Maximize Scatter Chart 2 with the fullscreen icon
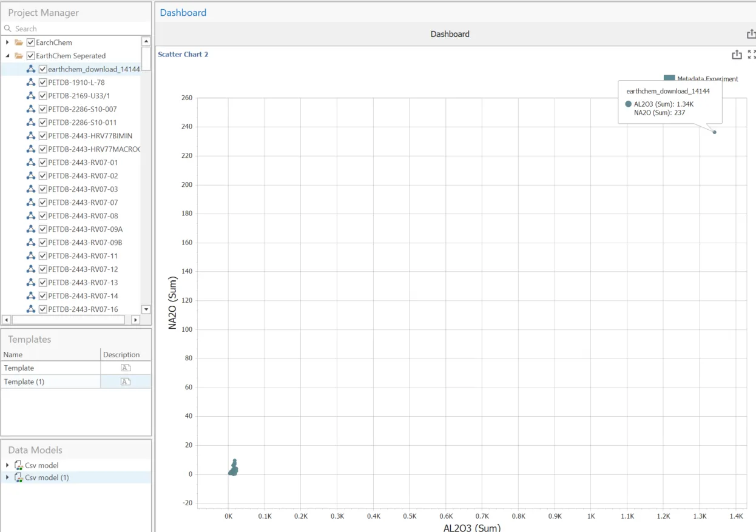Screen dimensions: 756x532 pyautogui.click(x=752, y=55)
